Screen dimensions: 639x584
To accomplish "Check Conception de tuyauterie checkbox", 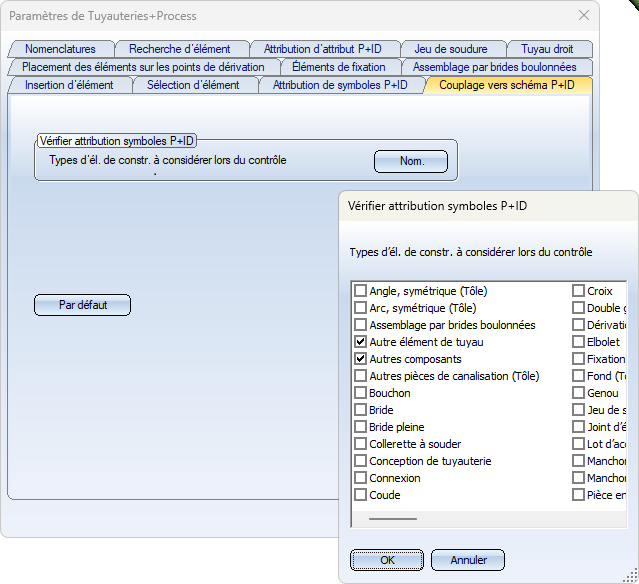I will 360,461.
